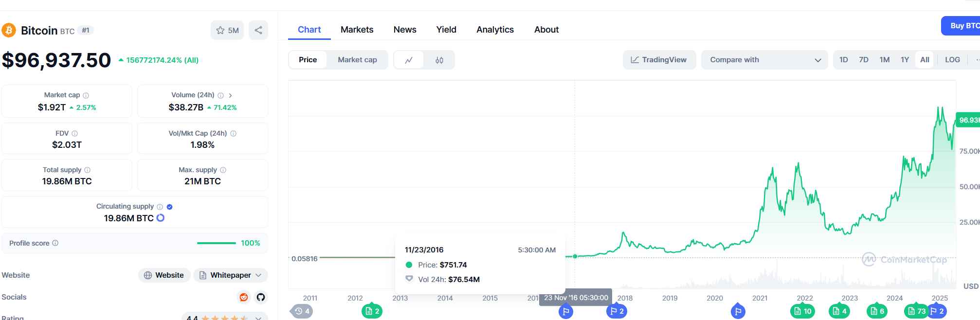This screenshot has width=980, height=320.
Task: Click the news marker with 73
Action: pos(916,311)
